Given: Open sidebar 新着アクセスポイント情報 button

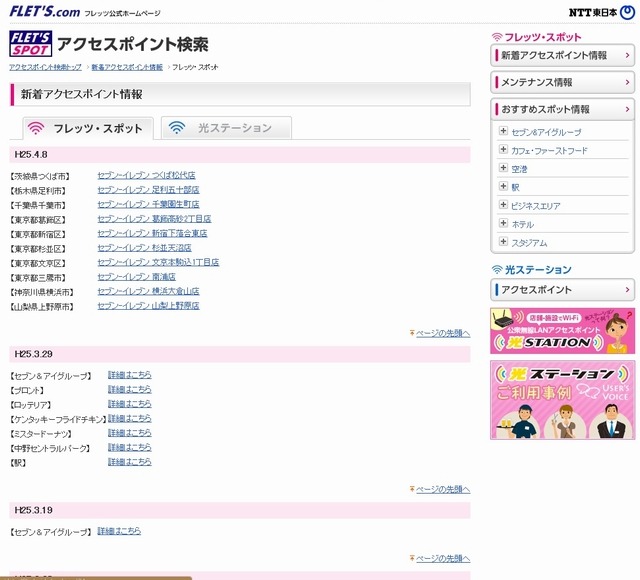Looking at the screenshot, I should (x=562, y=55).
